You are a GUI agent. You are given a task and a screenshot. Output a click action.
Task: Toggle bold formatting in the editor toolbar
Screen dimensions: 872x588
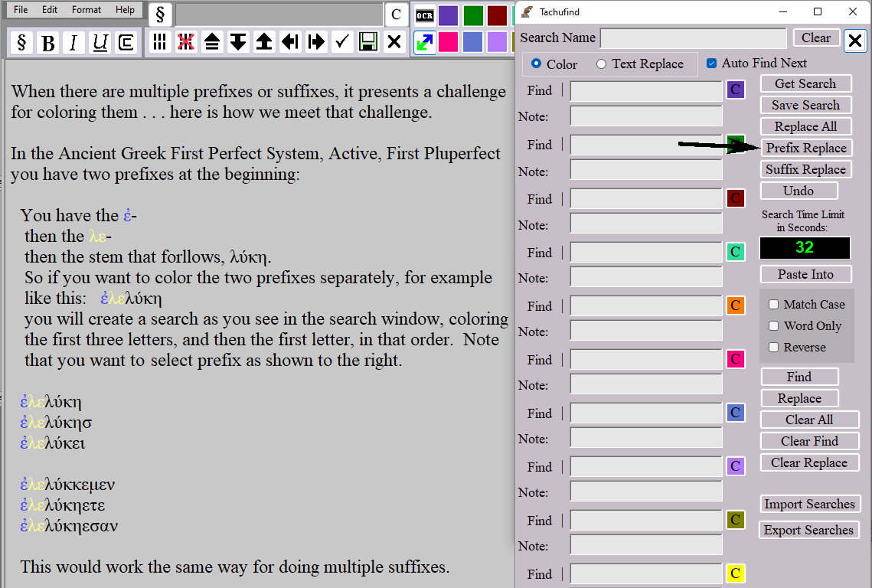pyautogui.click(x=47, y=43)
